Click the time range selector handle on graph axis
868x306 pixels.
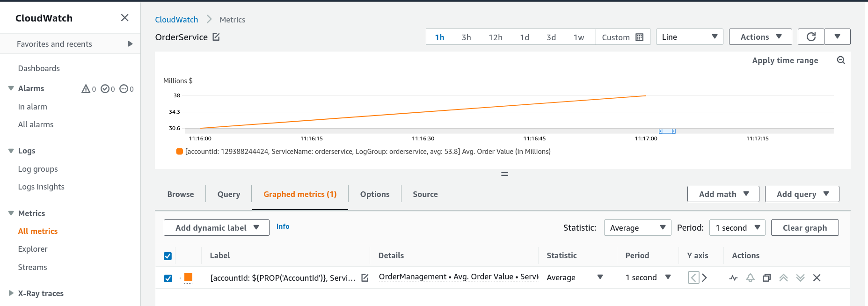(667, 131)
